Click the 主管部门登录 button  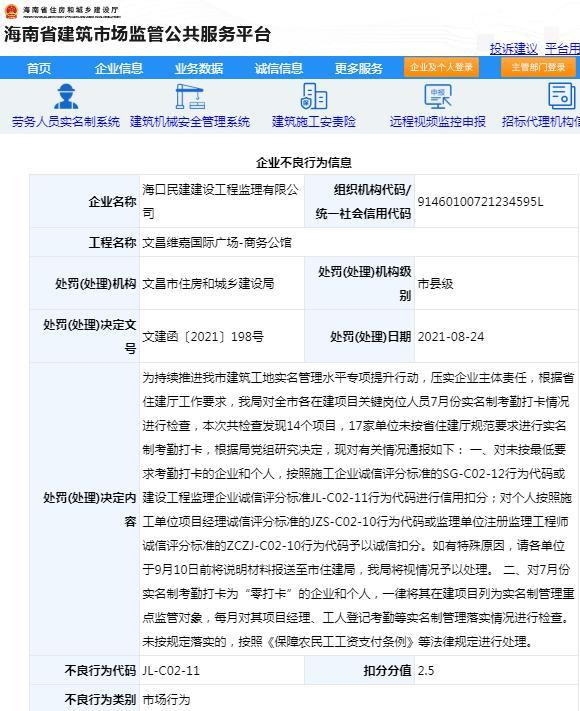pos(538,68)
